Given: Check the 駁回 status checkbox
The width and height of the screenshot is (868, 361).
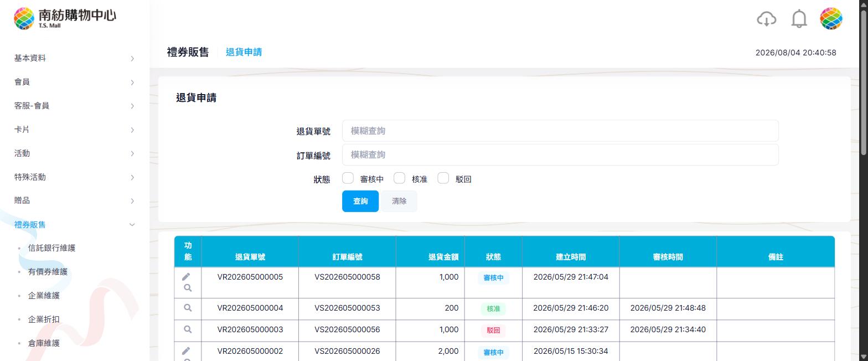Looking at the screenshot, I should pos(443,178).
